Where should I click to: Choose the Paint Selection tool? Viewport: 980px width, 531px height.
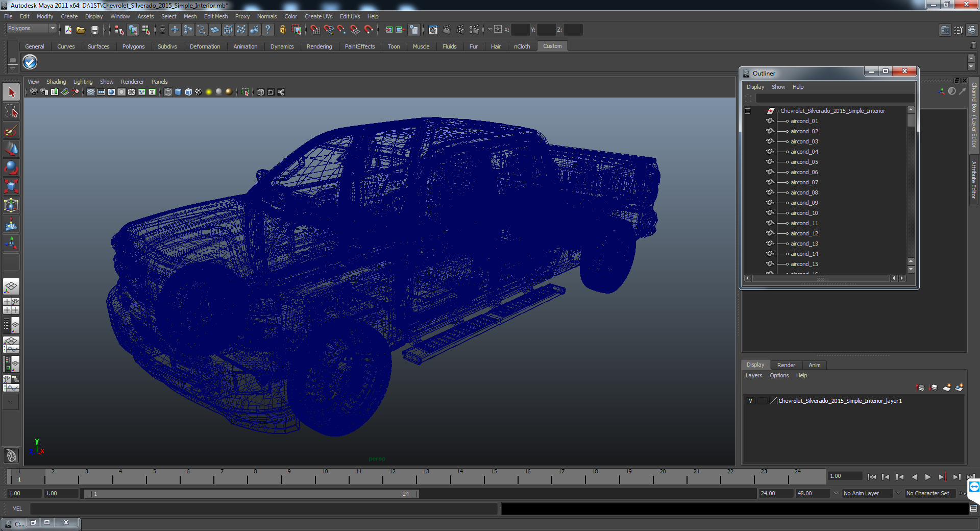(11, 130)
